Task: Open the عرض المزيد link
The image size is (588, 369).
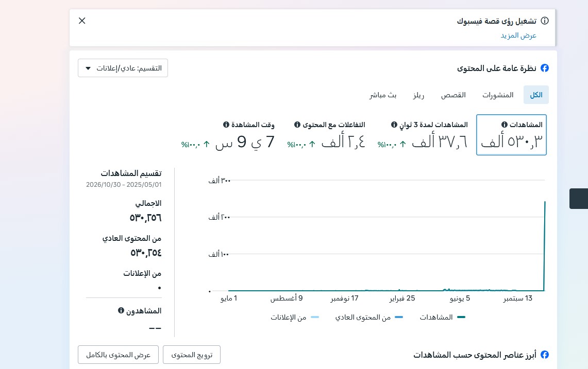Action: (518, 36)
